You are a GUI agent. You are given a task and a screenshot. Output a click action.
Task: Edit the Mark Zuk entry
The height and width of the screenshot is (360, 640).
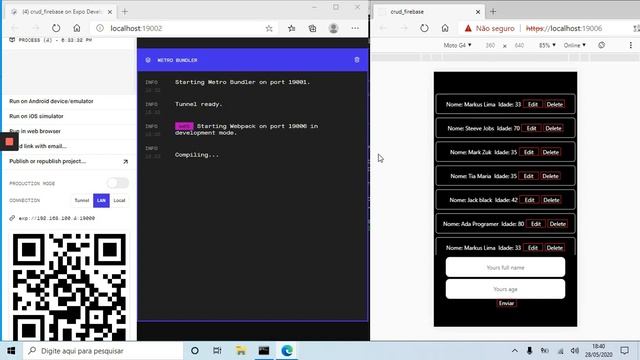click(529, 152)
